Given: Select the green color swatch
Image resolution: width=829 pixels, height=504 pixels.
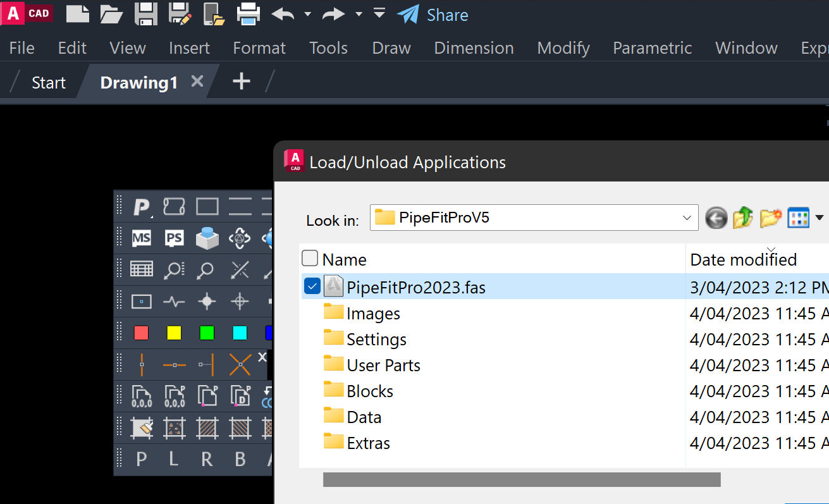Looking at the screenshot, I should (x=207, y=333).
